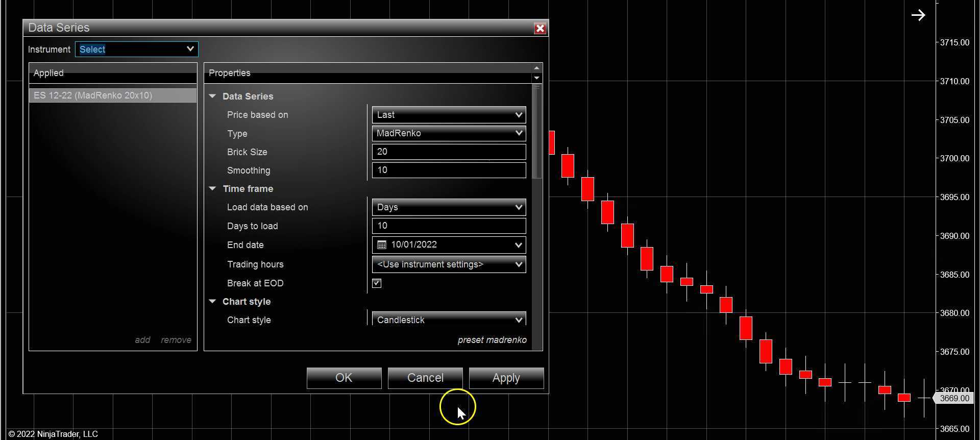
Task: Click the Properties panel vertical scrollbar
Action: pos(536,133)
